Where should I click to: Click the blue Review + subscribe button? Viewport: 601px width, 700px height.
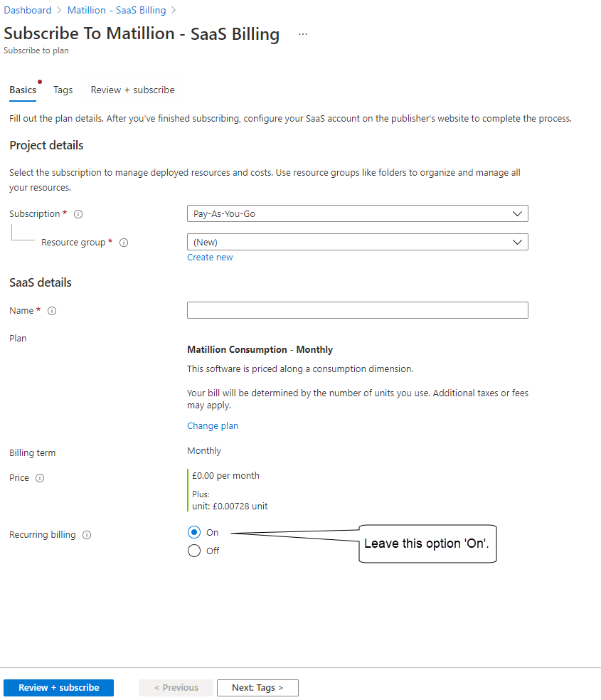58,687
